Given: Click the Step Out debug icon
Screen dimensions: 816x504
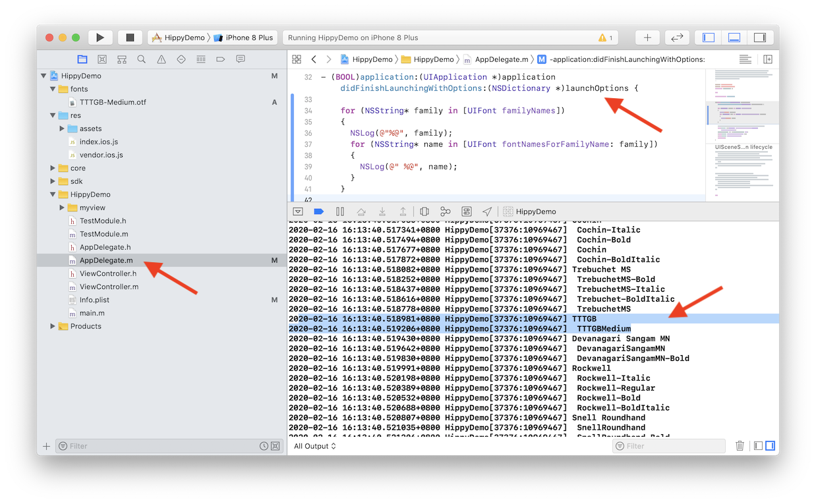Looking at the screenshot, I should 403,211.
